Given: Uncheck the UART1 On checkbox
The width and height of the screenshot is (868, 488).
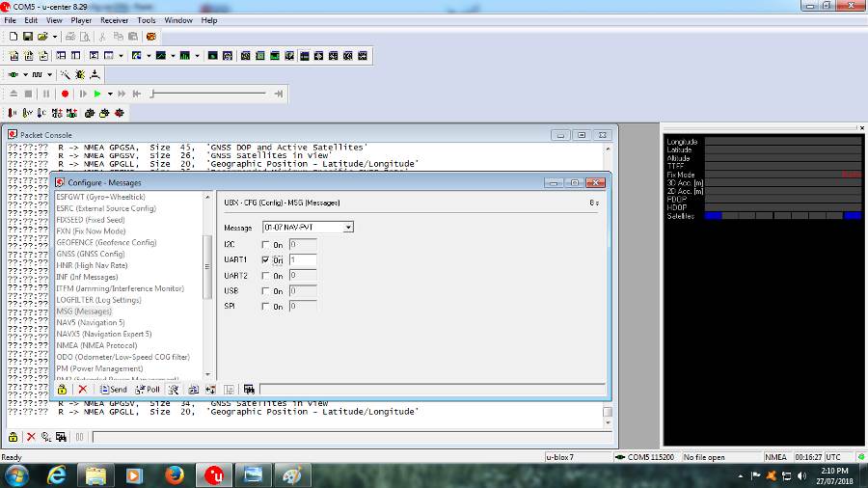Looking at the screenshot, I should coord(265,260).
